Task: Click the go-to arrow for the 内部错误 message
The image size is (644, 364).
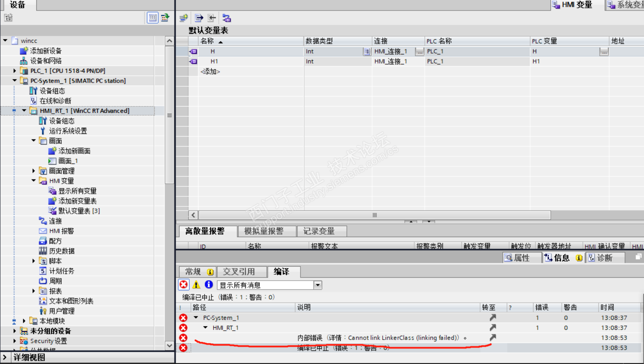Action: click(x=493, y=337)
